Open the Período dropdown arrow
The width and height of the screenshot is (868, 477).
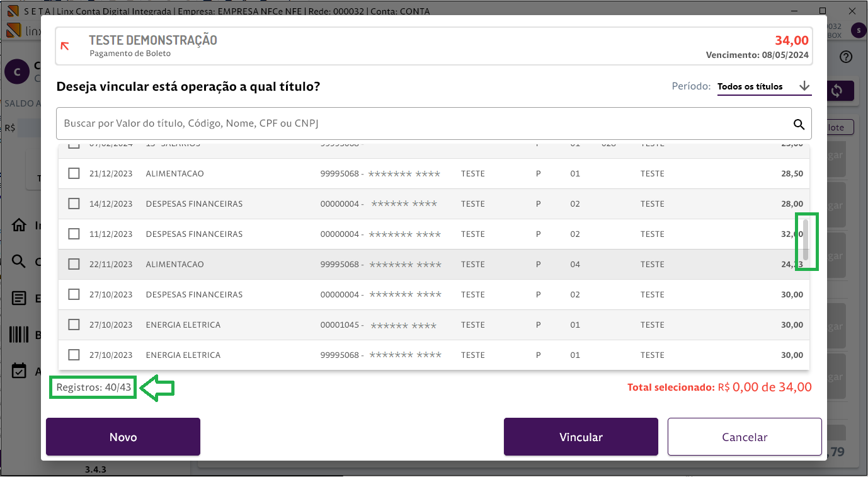click(x=804, y=86)
